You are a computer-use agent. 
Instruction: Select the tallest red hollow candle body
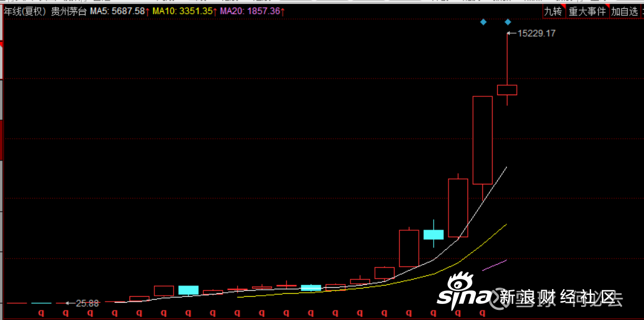tap(482, 140)
